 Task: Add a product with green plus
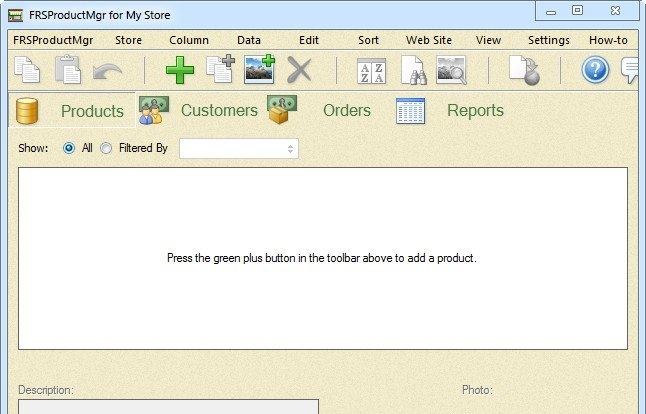click(x=180, y=70)
